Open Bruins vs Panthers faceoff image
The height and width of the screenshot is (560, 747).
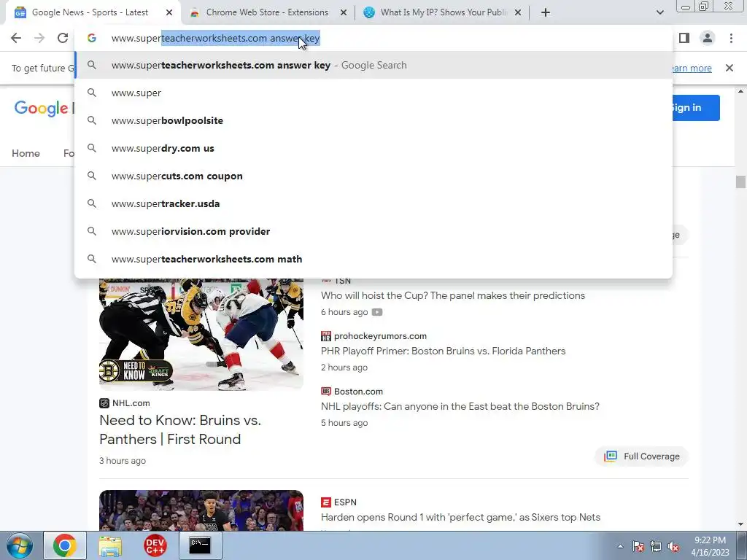[x=201, y=334]
